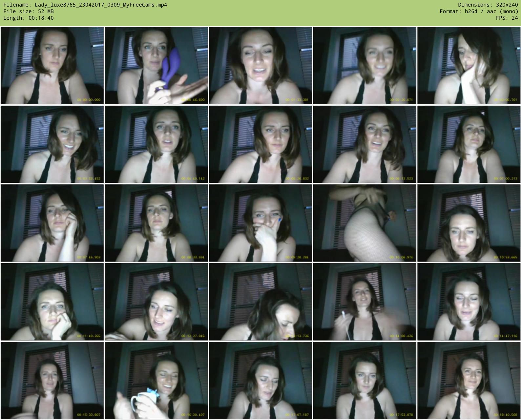
Task: Choose the thumbnail at 00:07:00.213
Action: click(469, 144)
